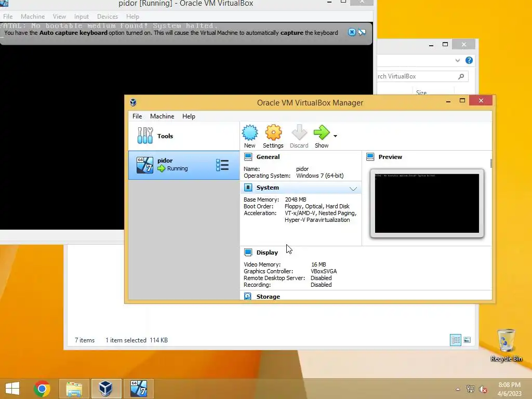Show hidden system tray icons
The image size is (532, 399).
(x=458, y=389)
